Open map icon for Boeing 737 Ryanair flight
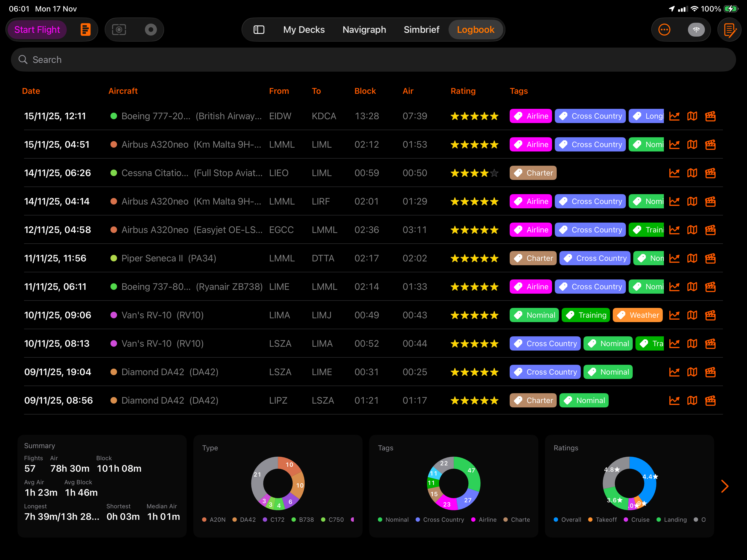This screenshot has height=560, width=747. (x=692, y=287)
